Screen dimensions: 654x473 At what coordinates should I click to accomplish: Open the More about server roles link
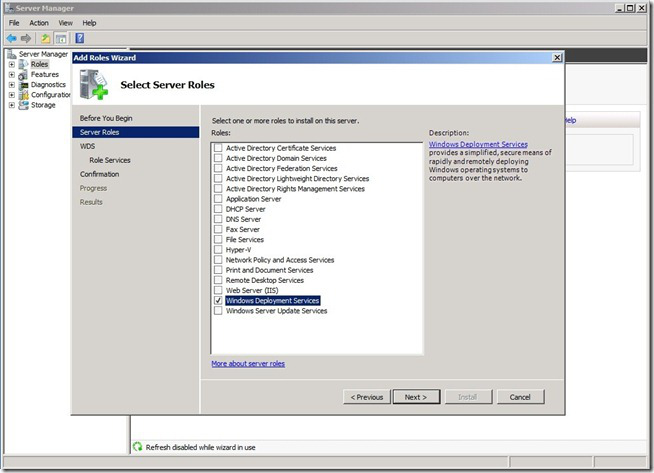point(248,364)
